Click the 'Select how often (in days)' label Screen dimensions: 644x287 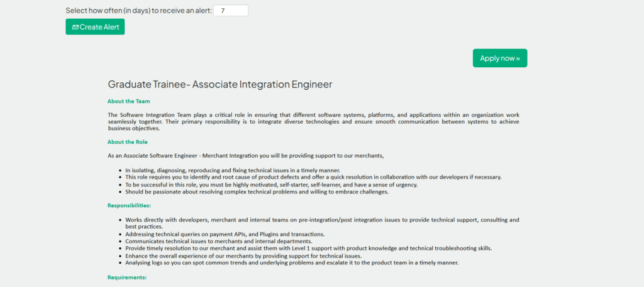click(x=138, y=11)
